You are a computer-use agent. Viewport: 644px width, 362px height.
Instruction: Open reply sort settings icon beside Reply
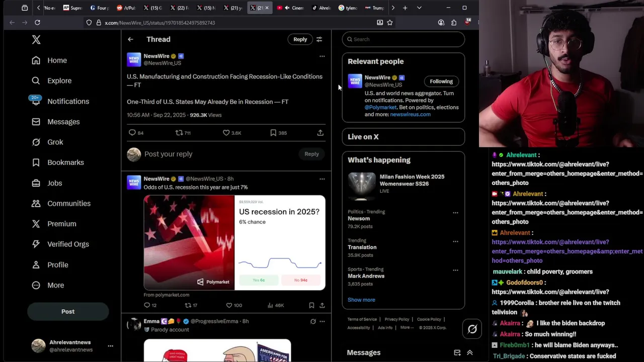pos(319,39)
